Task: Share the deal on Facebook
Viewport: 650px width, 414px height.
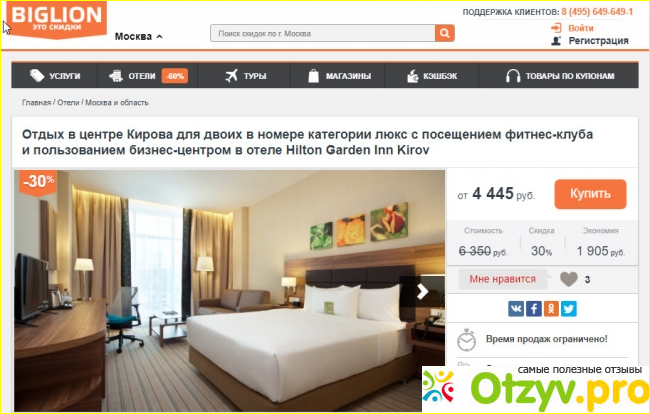Action: pos(534,309)
